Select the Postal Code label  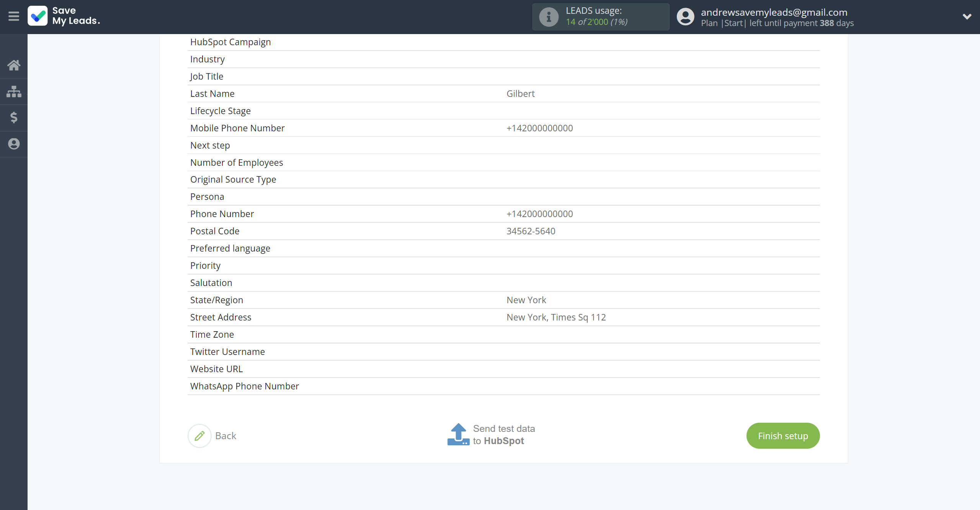215,231
